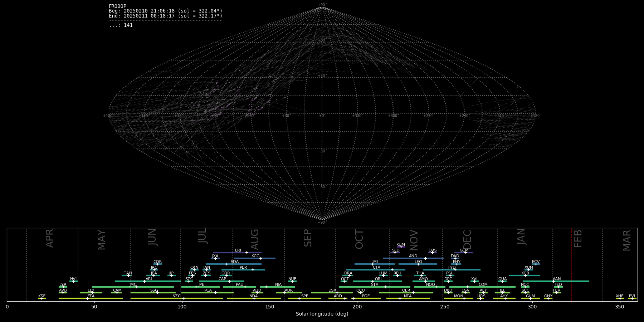644x322 pixels.
Task: Click the QUA shower label
Action: (x=502, y=279)
